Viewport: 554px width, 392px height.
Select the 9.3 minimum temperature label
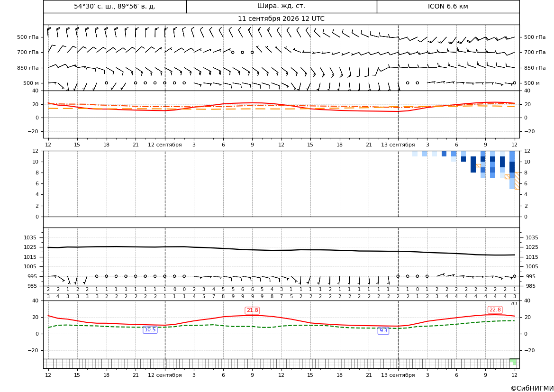pyautogui.click(x=383, y=331)
